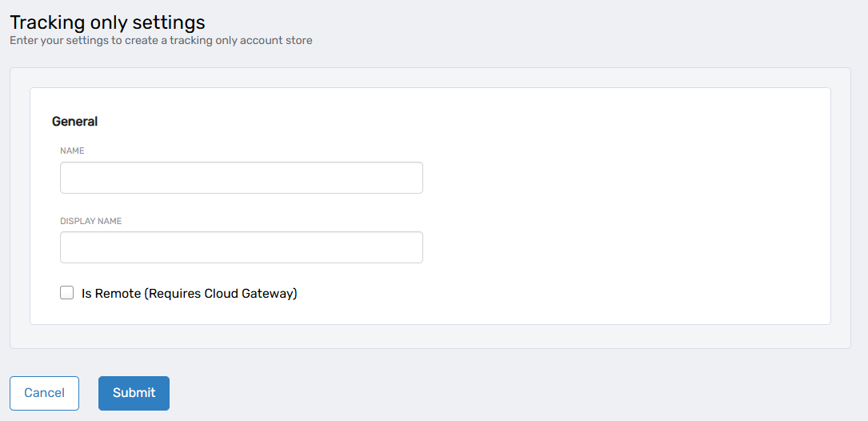Click the "Is Remote (Requires Cloud Gateway)" label
This screenshot has width=868, height=421.
click(x=189, y=294)
